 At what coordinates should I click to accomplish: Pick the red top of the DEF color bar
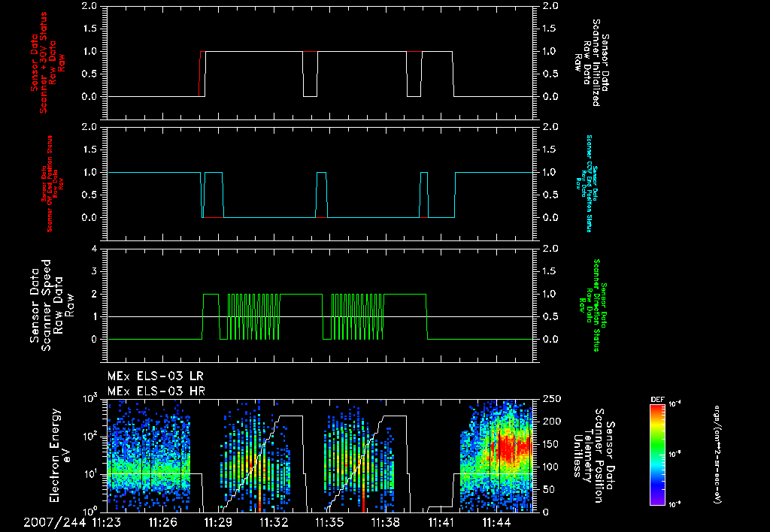point(657,408)
